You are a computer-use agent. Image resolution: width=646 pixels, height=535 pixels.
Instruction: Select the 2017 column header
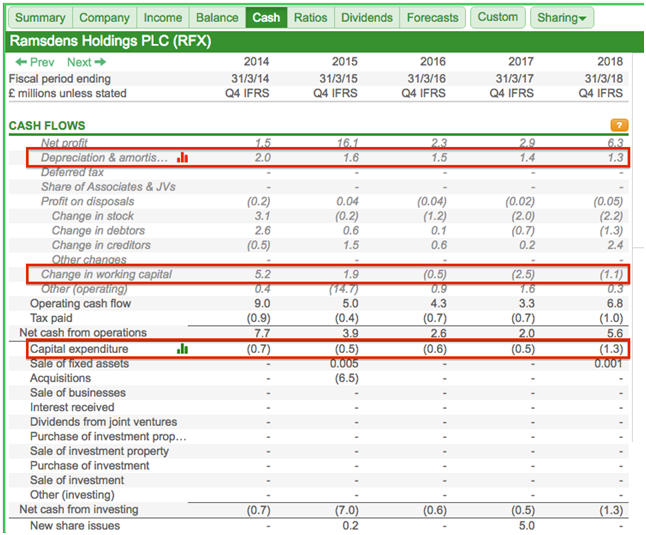(x=521, y=61)
